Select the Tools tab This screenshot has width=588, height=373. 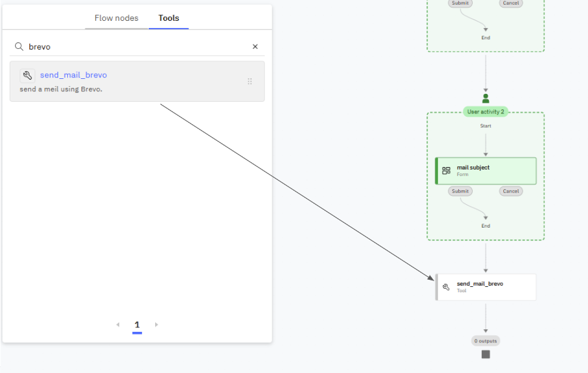point(169,18)
